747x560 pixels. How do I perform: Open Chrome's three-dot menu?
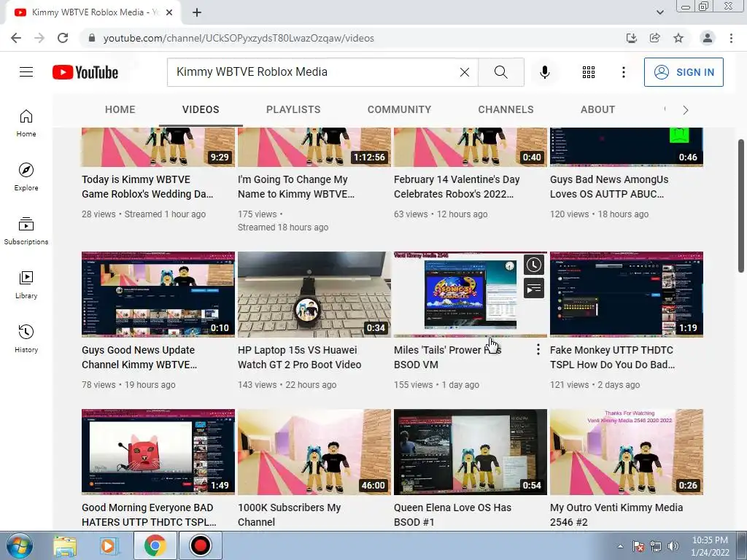click(x=731, y=38)
